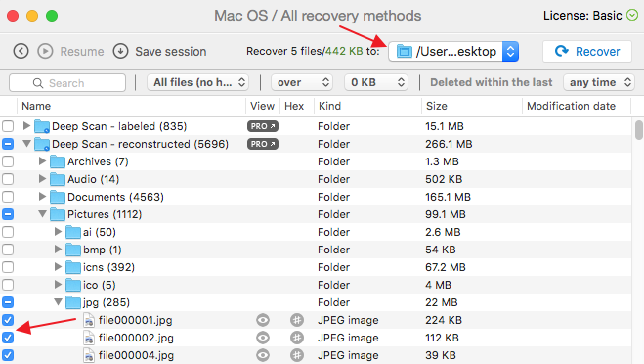Screen dimensions: 644x364
Task: Preview file000001.jpg with eye icon
Action: (x=263, y=320)
